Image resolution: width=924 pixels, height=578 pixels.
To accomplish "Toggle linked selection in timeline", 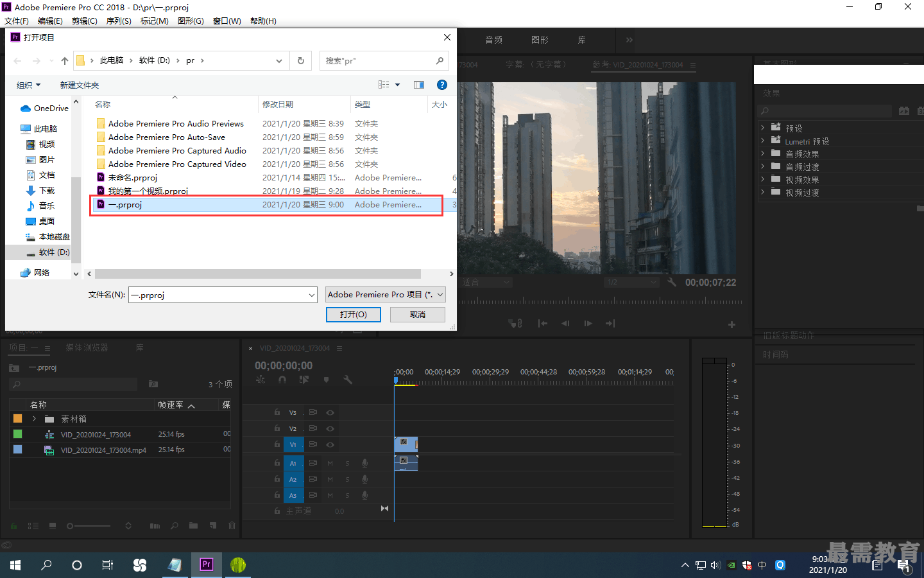I will point(304,380).
